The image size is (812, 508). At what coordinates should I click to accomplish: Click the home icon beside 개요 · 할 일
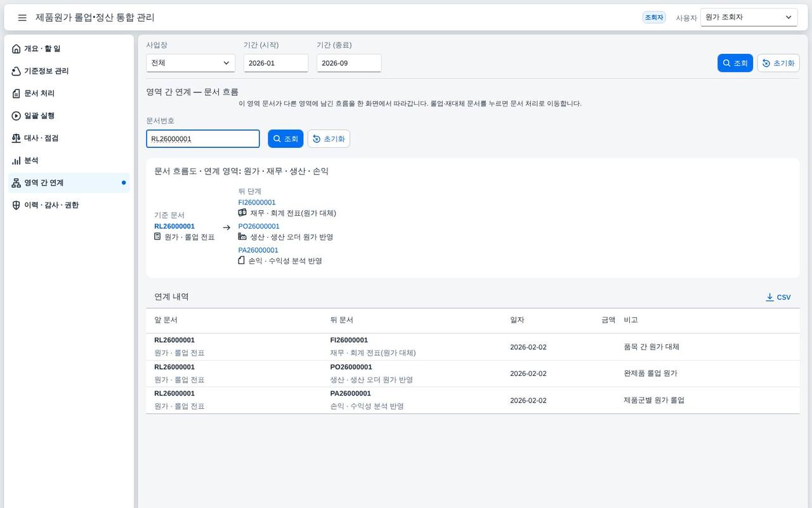coord(16,49)
